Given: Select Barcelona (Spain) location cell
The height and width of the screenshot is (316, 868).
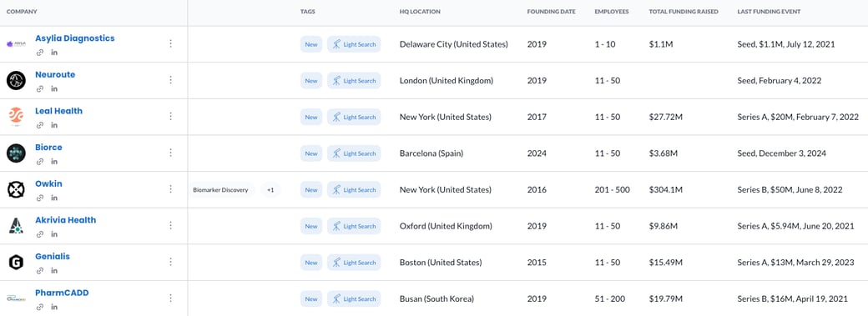Looking at the screenshot, I should coord(431,153).
